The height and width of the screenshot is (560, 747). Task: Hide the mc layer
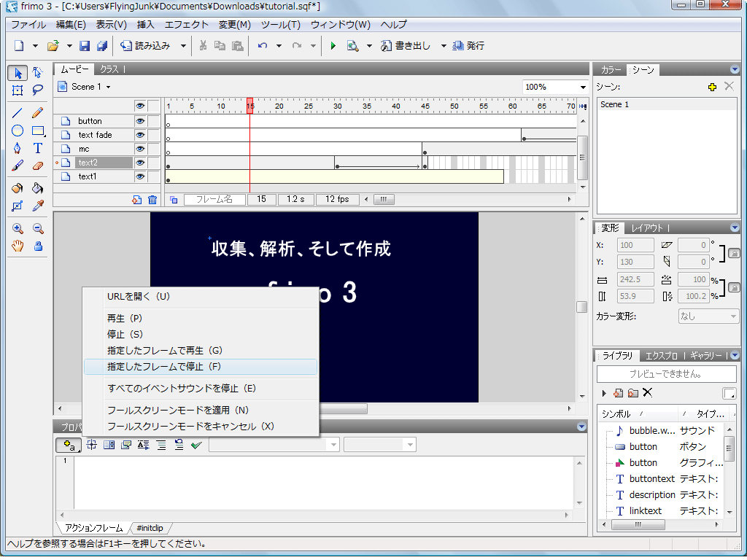(x=140, y=149)
